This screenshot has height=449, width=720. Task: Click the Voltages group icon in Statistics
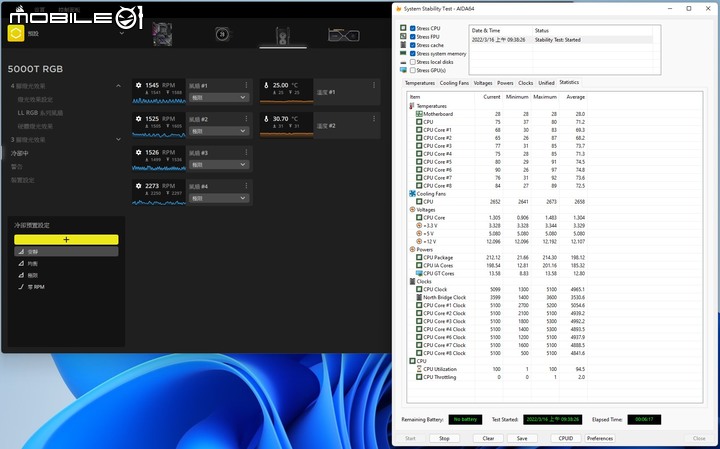pyautogui.click(x=412, y=209)
